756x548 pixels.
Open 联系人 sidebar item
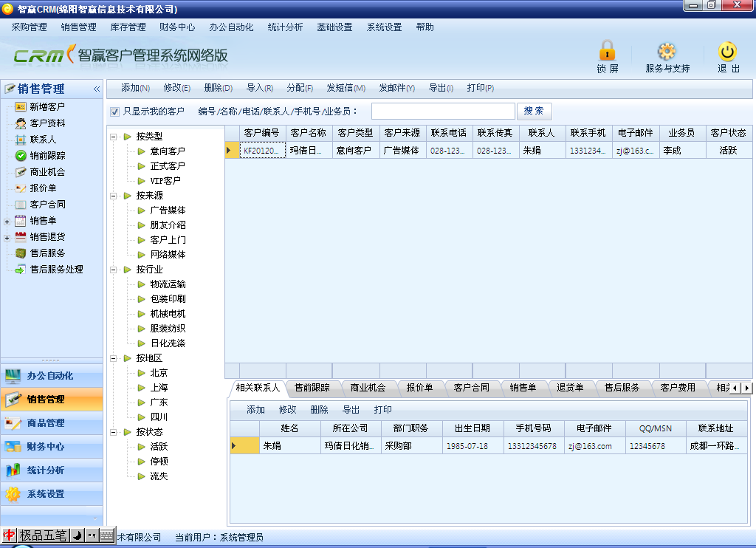pyautogui.click(x=43, y=140)
